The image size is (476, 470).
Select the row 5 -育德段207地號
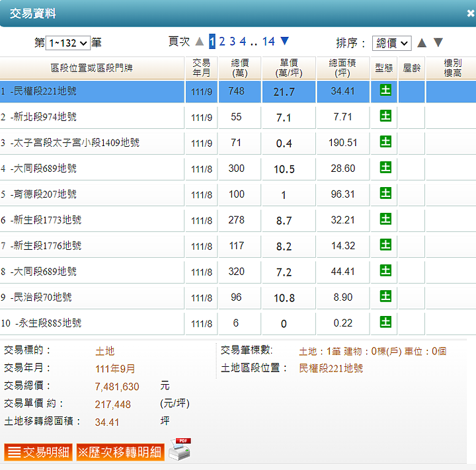238,194
